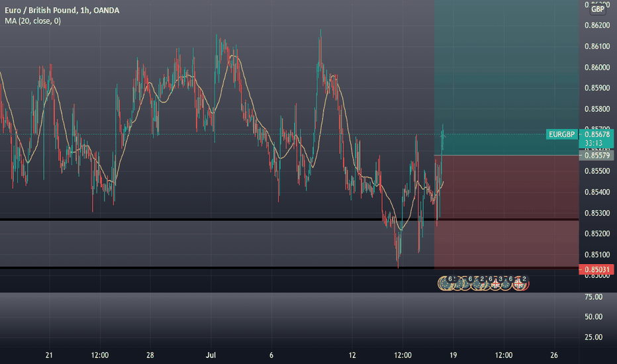Click the EURGBP current price label
The image size is (617, 364).
(x=561, y=134)
